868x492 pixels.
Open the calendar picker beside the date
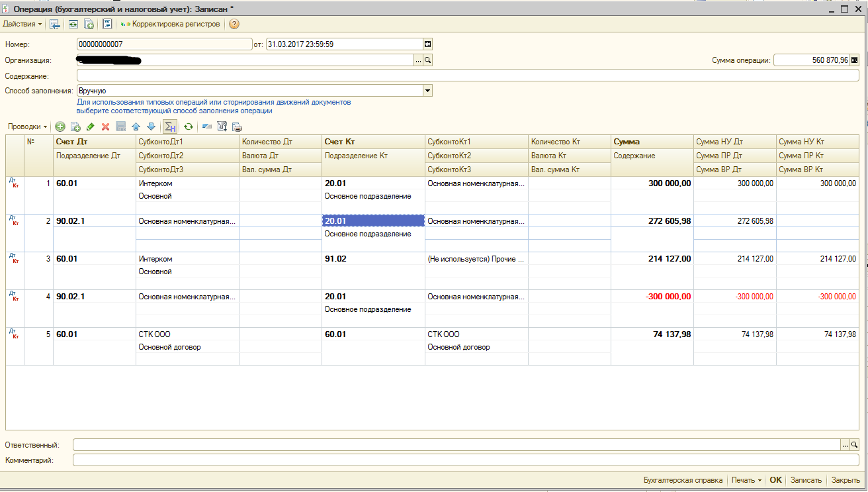pyautogui.click(x=427, y=44)
